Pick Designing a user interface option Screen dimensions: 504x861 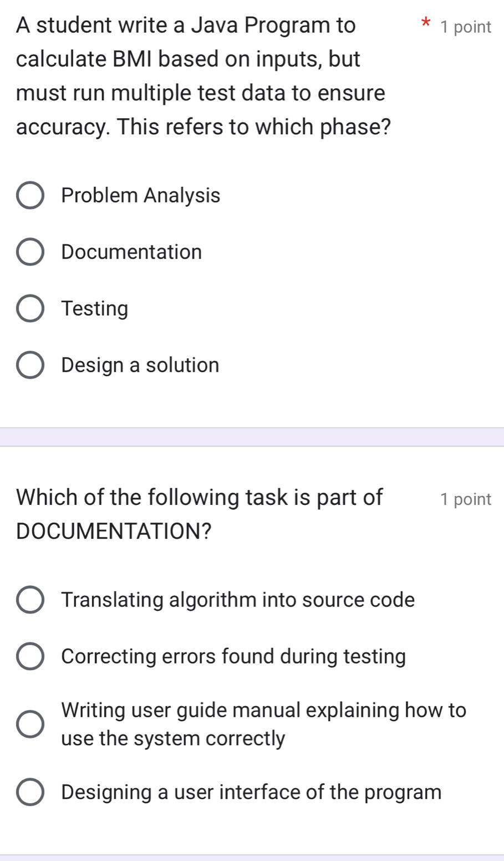(30, 792)
